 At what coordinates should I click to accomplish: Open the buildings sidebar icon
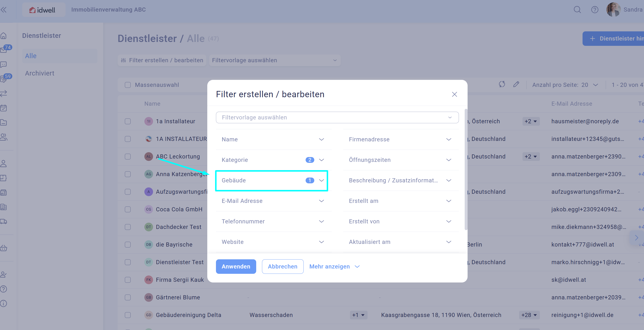4,207
